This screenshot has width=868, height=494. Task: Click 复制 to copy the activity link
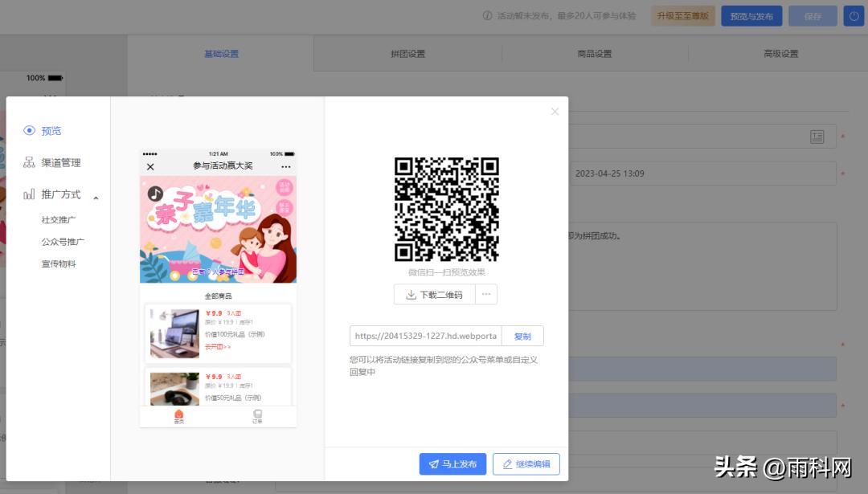coord(523,336)
